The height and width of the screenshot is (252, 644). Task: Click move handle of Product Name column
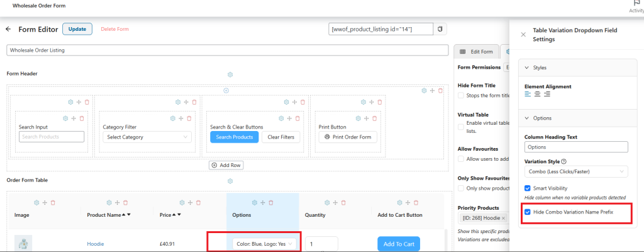pyautogui.click(x=118, y=203)
